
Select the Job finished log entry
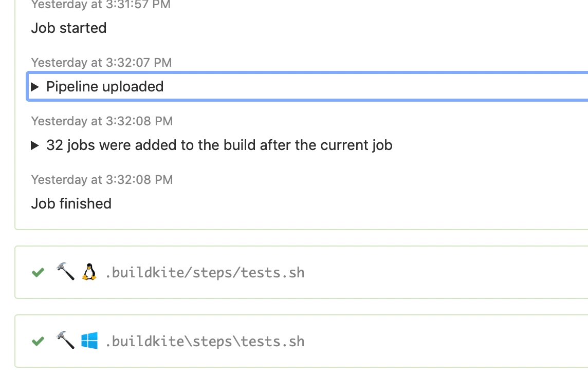71,203
